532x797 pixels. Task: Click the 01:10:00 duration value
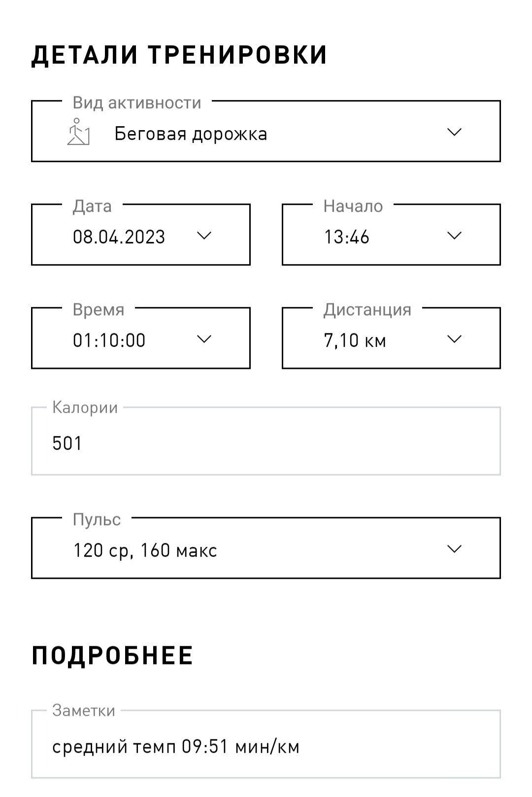point(109,340)
